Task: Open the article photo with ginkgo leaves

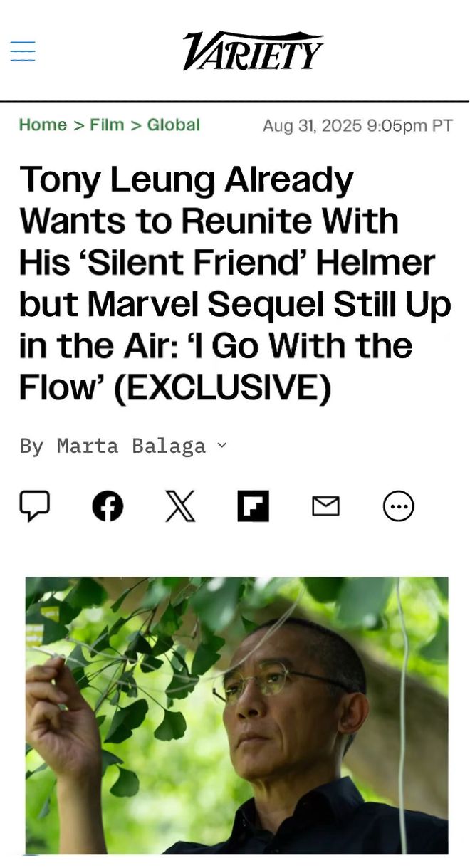Action: point(237,716)
